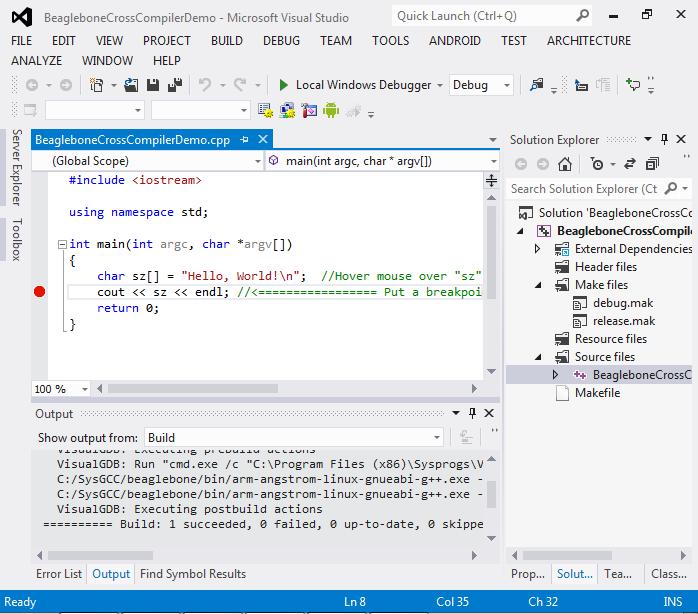Viewport: 698px width, 614px height.
Task: Start debugging with the green play icon
Action: click(x=283, y=85)
